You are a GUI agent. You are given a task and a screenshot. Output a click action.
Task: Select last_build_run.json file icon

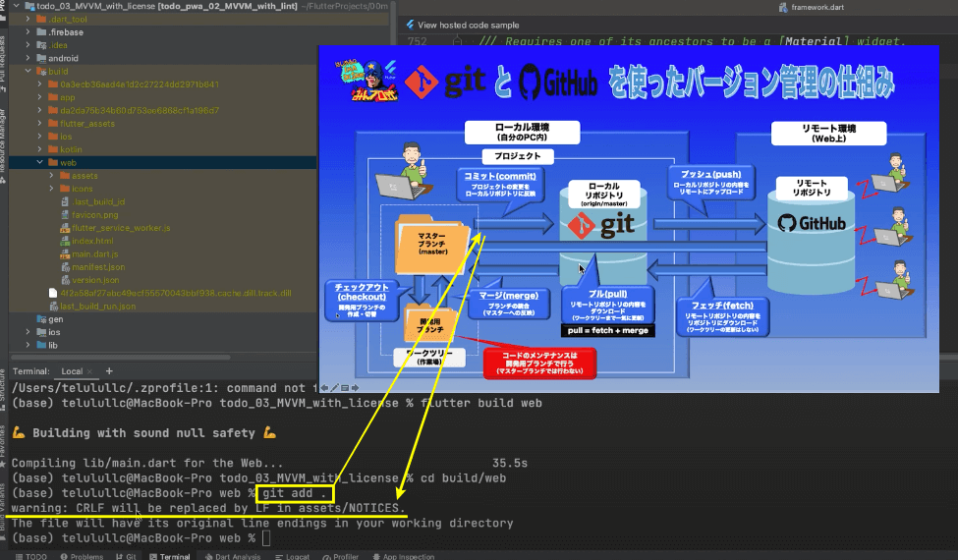coord(53,306)
